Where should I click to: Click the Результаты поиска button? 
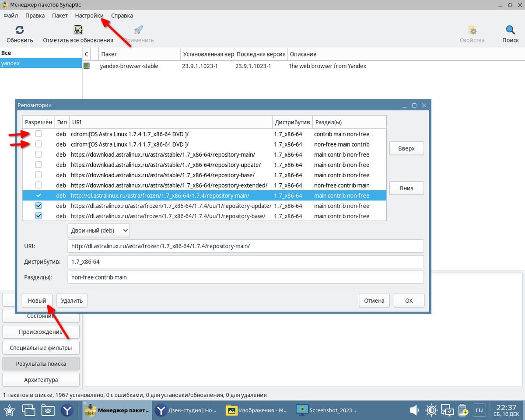click(x=41, y=364)
